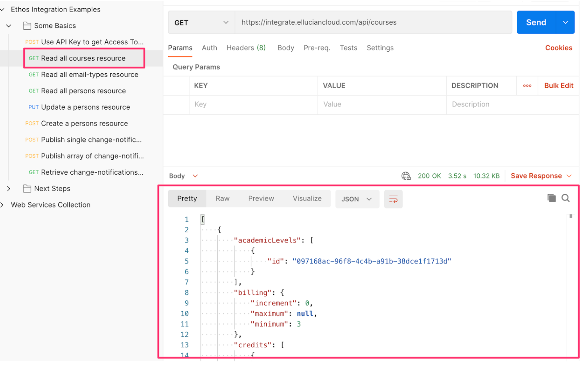Switch to the Raw response view
Screen dimensions: 588x368
click(x=222, y=198)
